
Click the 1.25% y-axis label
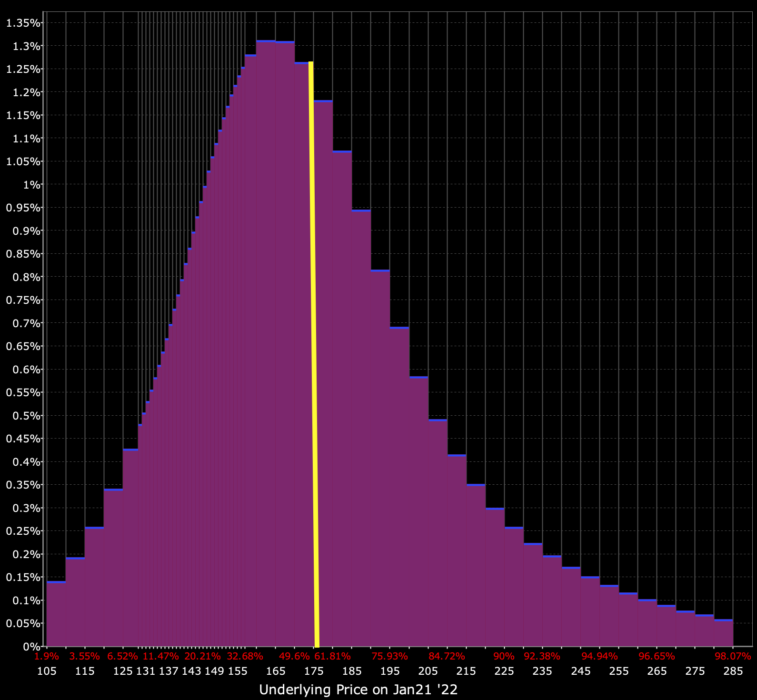[x=23, y=69]
